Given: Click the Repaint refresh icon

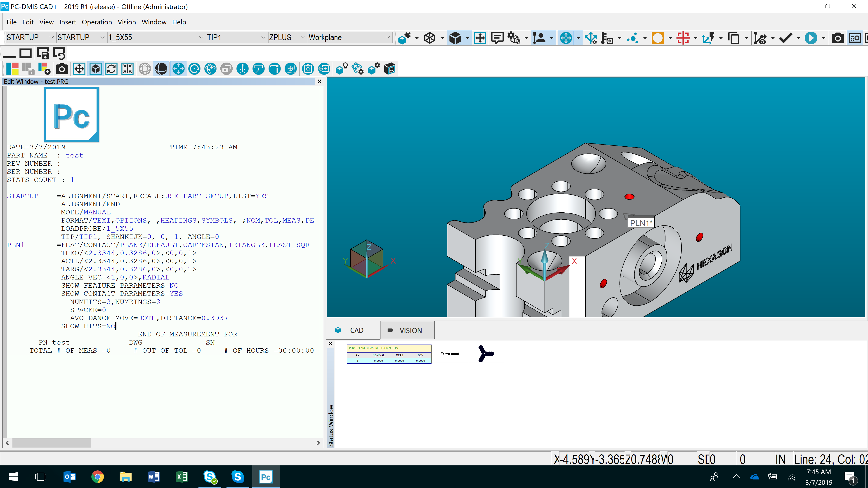Looking at the screenshot, I should point(111,69).
